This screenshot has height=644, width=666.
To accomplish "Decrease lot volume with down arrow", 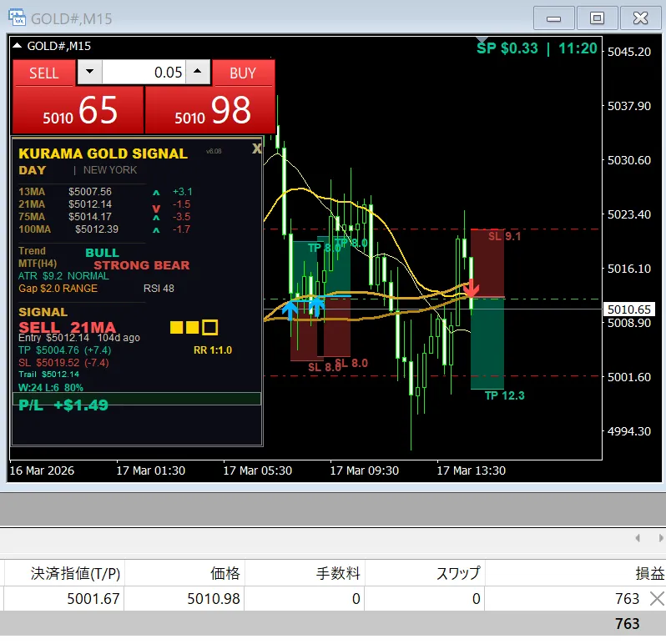I will (x=90, y=73).
